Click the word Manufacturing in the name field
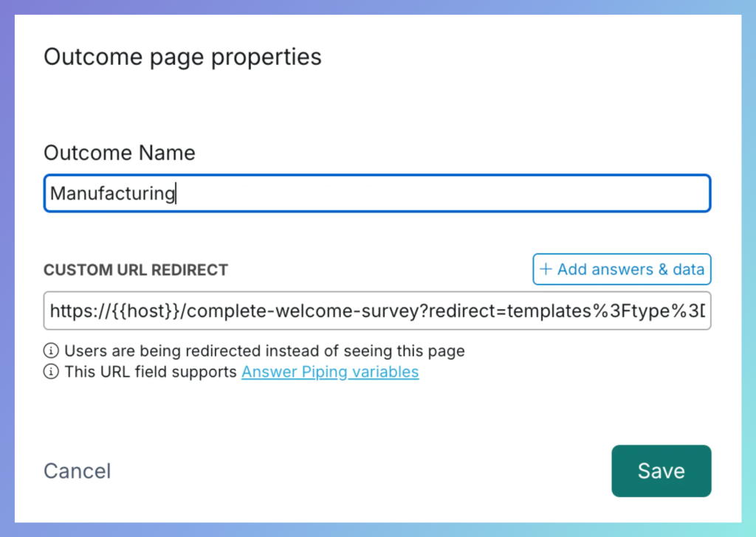This screenshot has height=537, width=756. (x=112, y=193)
